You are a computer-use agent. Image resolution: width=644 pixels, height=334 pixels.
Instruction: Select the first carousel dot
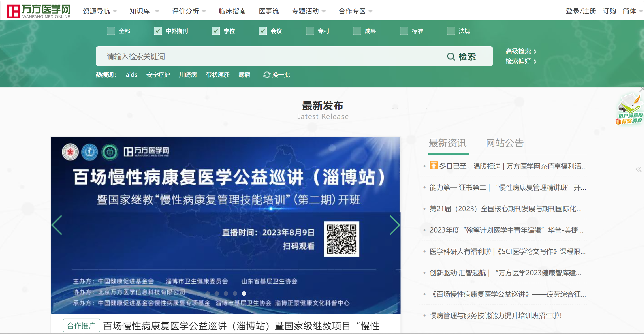pyautogui.click(x=207, y=294)
